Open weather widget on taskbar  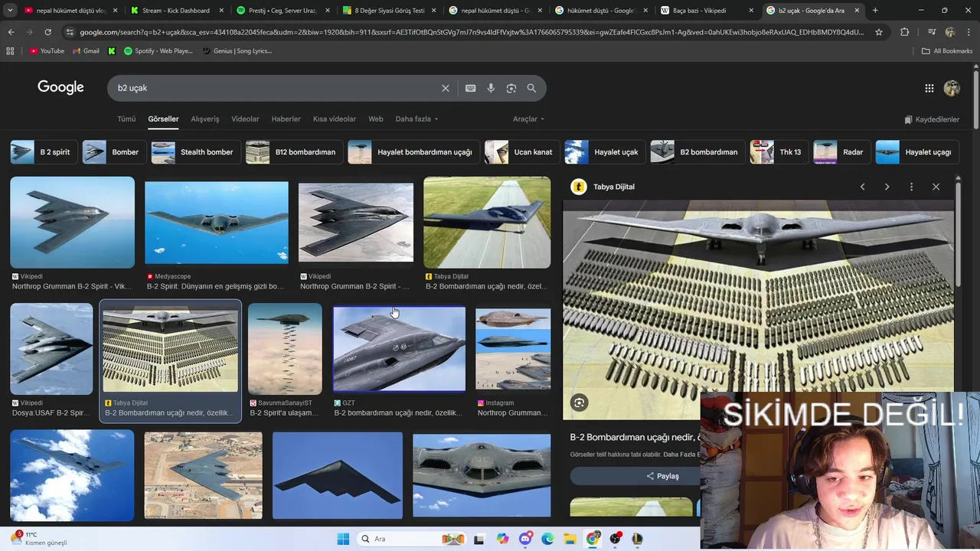coord(40,539)
